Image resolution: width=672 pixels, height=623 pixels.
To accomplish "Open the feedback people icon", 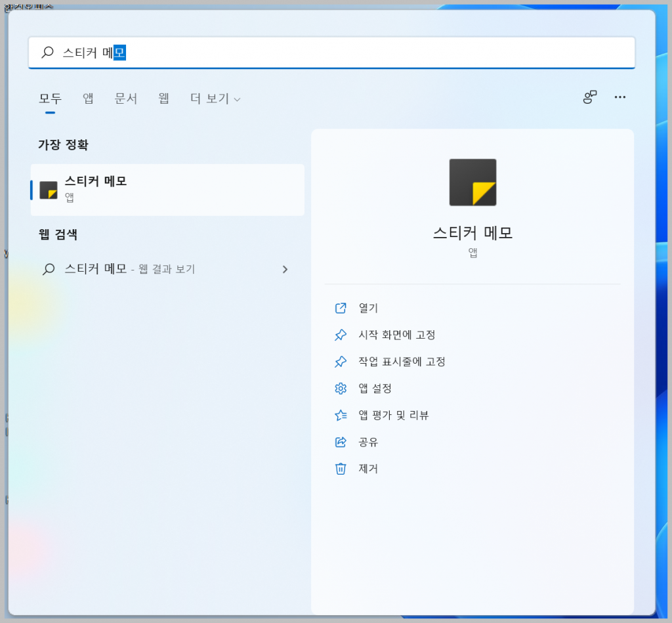I will click(x=590, y=97).
